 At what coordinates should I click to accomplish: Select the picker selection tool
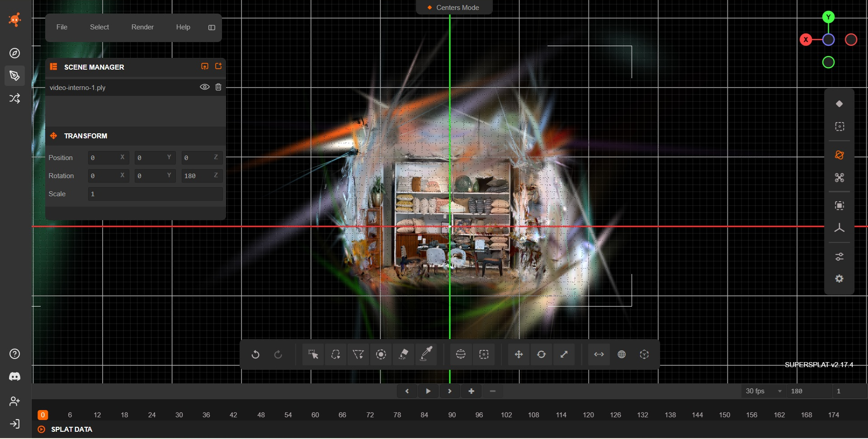point(313,355)
